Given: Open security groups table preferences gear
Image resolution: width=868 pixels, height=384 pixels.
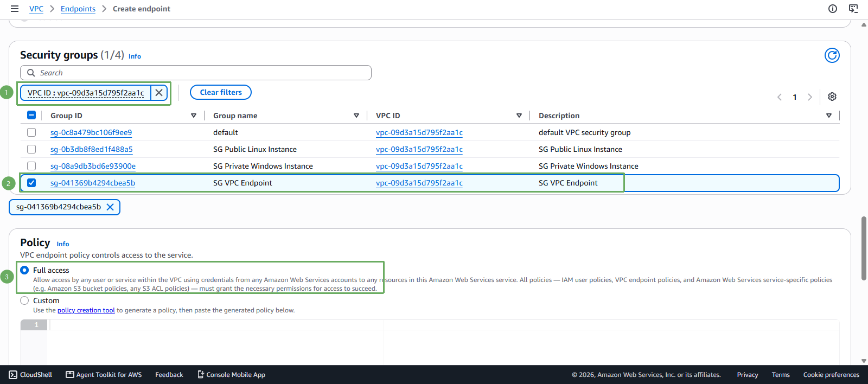Looking at the screenshot, I should (x=832, y=97).
